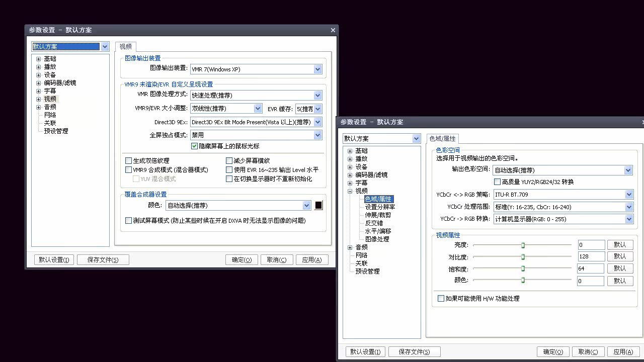Toggle 如果可能使用 H/W 功能处理 checkbox
Screen dimensions: 644x362
[441, 299]
